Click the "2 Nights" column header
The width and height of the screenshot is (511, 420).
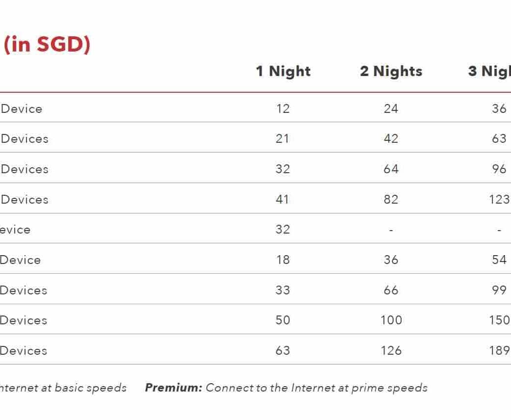click(x=391, y=71)
